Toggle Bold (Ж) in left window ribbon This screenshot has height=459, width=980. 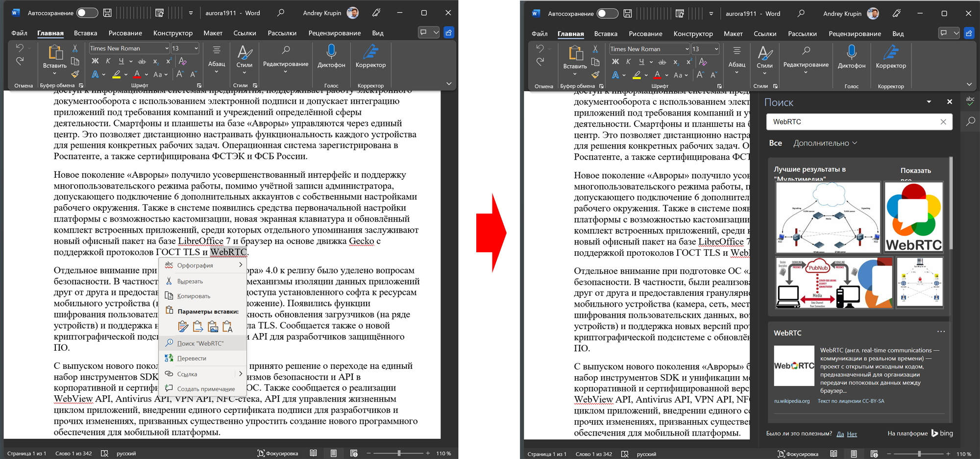coord(95,61)
